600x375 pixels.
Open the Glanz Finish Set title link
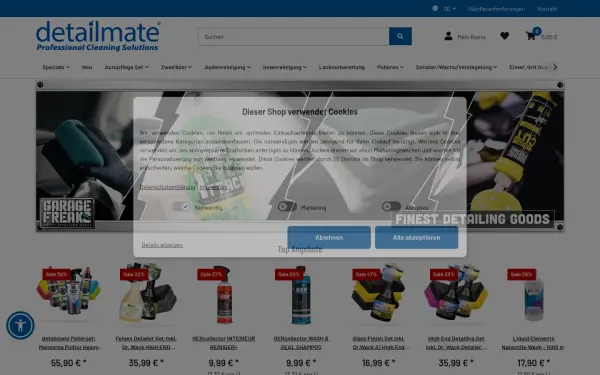click(378, 343)
